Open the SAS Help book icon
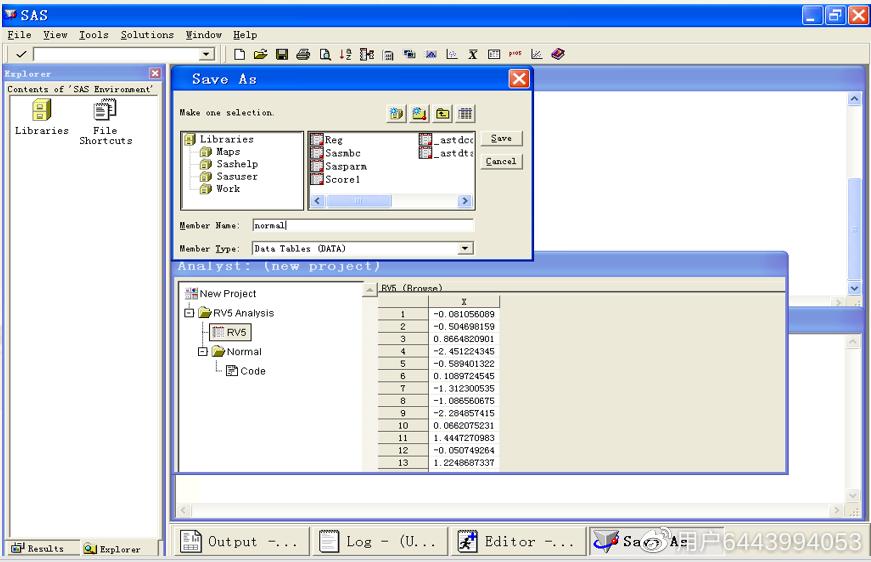 click(x=557, y=54)
